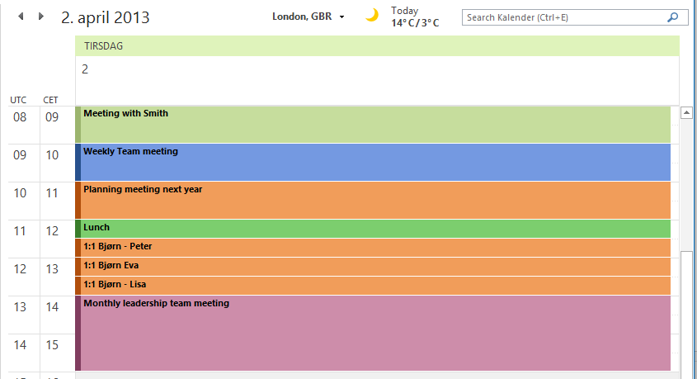This screenshot has height=379, width=697.
Task: Select the Weekly Team meeting appointment
Action: point(373,162)
